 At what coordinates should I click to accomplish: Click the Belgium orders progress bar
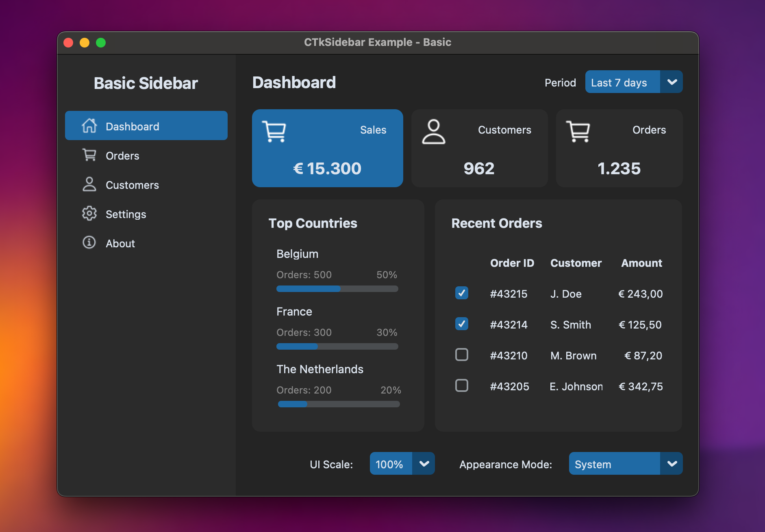337,289
